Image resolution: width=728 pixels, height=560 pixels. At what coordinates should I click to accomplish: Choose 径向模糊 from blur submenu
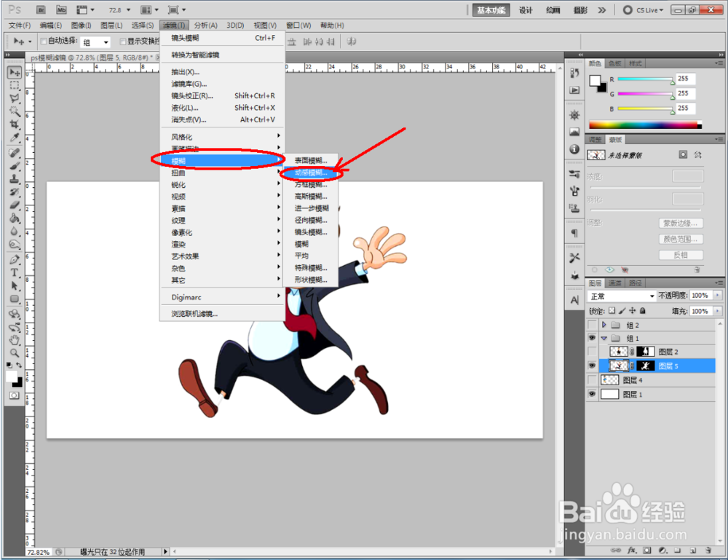pyautogui.click(x=311, y=220)
